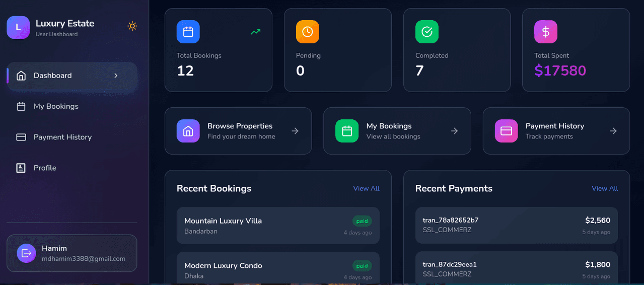The height and width of the screenshot is (285, 644).
Task: Open Payment History in the sidebar
Action: tap(62, 137)
